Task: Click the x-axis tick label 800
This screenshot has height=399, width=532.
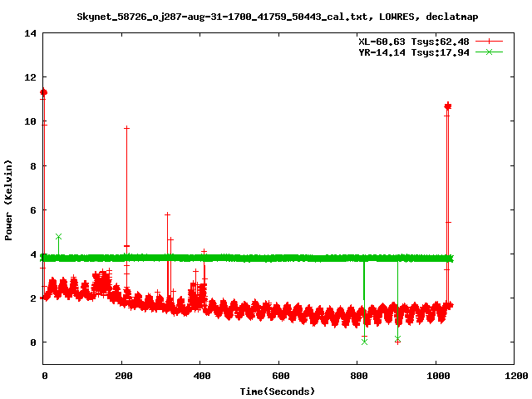Action: (x=359, y=376)
